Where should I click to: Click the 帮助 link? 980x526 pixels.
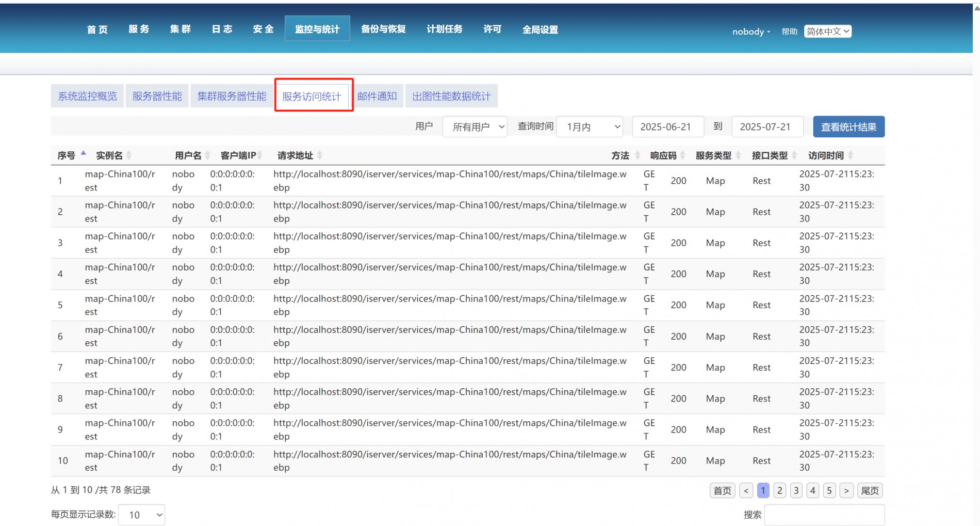tap(789, 31)
